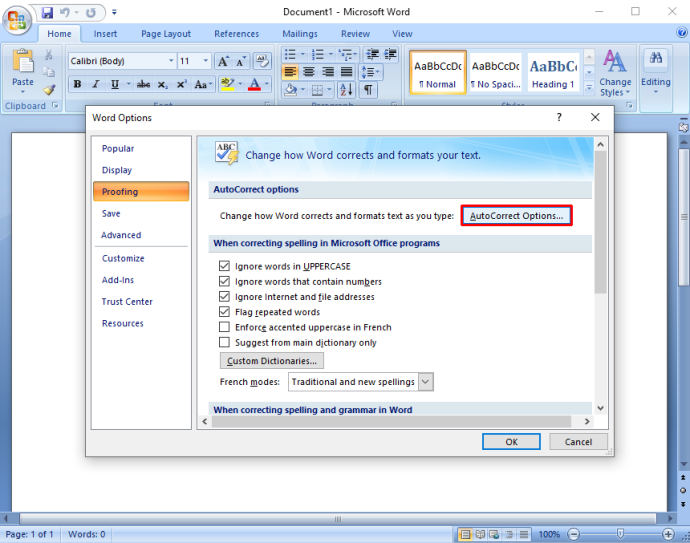Expand font name Calibri dropdown
690x543 pixels.
pos(171,61)
